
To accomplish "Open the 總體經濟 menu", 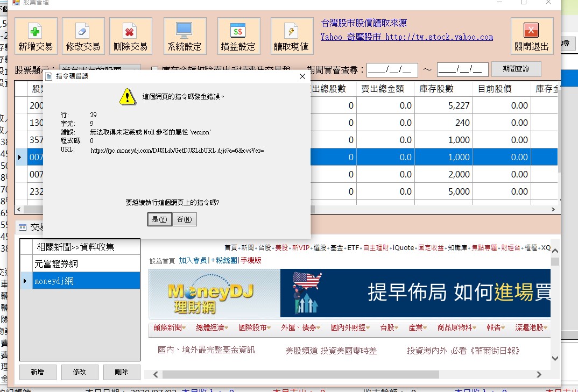I will [212, 327].
